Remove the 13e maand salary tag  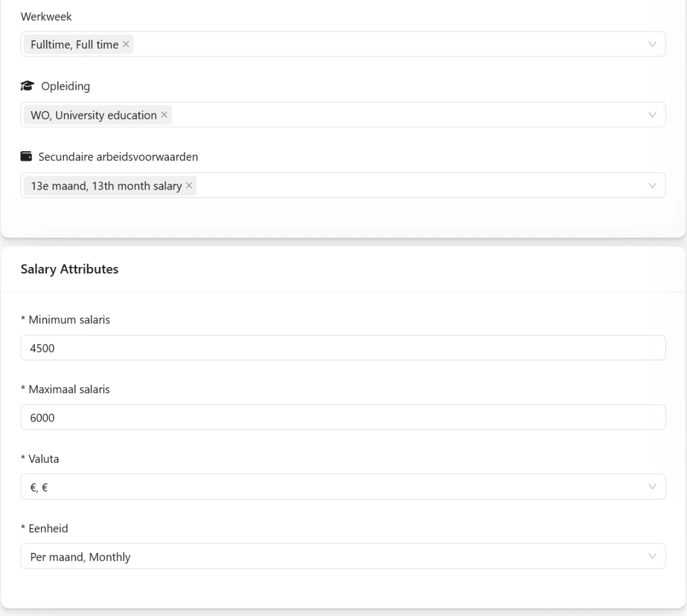pos(189,186)
